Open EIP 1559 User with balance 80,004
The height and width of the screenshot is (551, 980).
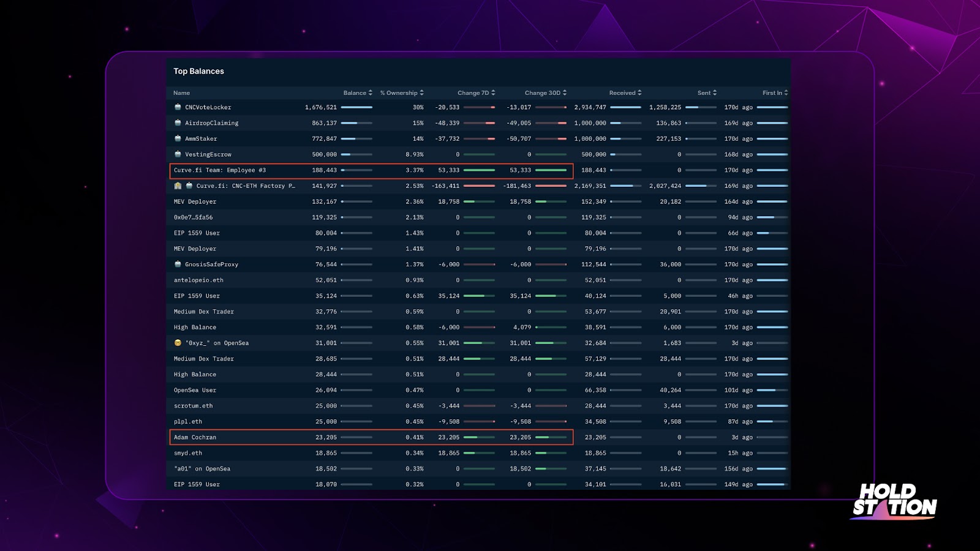(x=197, y=233)
